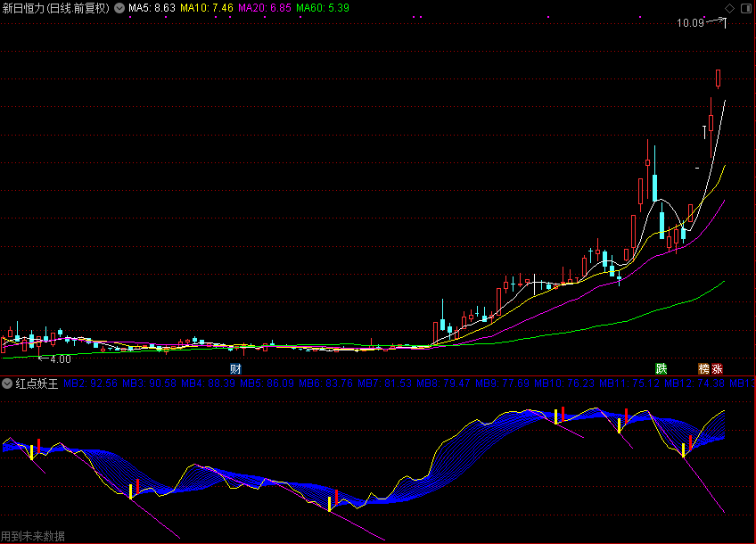Click the MB5: 86.09 value

pyautogui.click(x=267, y=383)
